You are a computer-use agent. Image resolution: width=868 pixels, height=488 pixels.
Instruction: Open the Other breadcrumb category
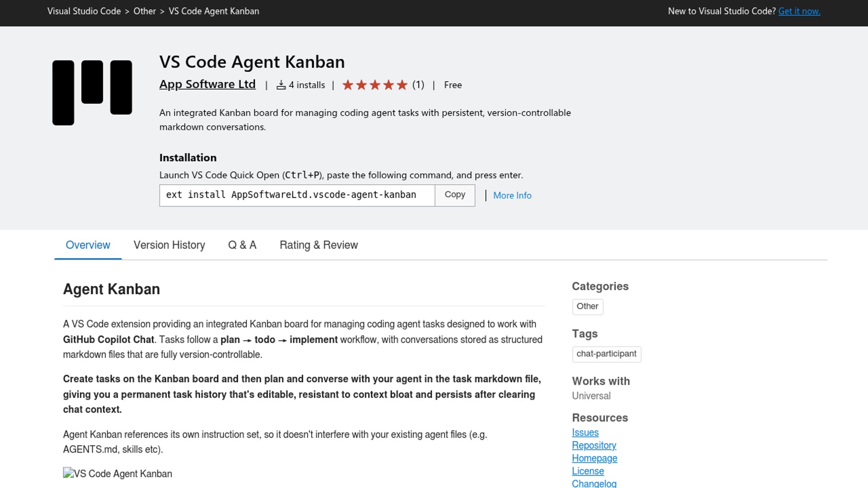pos(144,11)
